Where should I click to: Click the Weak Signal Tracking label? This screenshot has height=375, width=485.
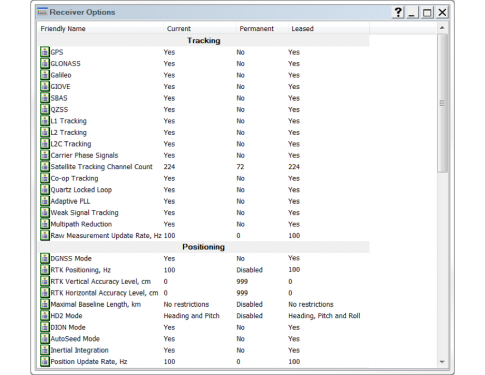84,213
